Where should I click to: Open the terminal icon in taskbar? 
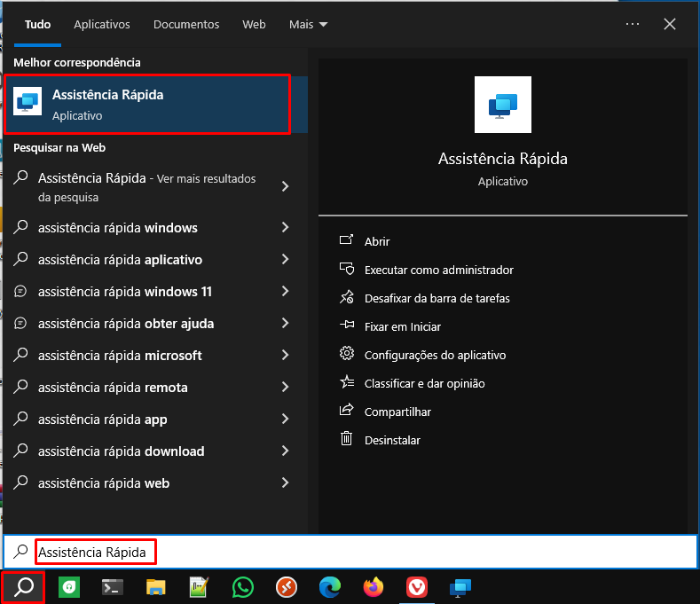tap(113, 587)
